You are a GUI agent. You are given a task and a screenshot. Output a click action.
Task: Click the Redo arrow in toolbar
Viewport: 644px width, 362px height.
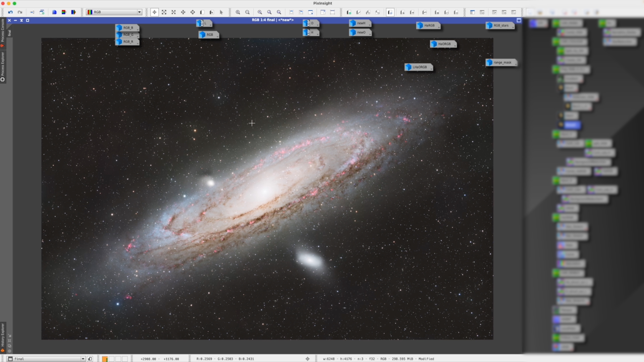click(x=20, y=12)
